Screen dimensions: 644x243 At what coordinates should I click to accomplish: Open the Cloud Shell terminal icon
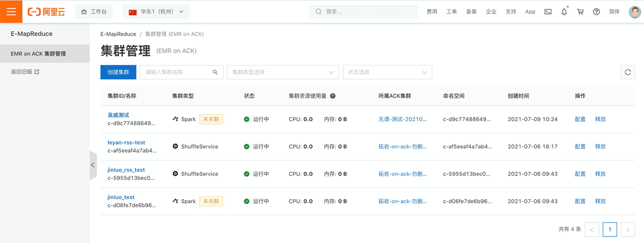point(548,11)
